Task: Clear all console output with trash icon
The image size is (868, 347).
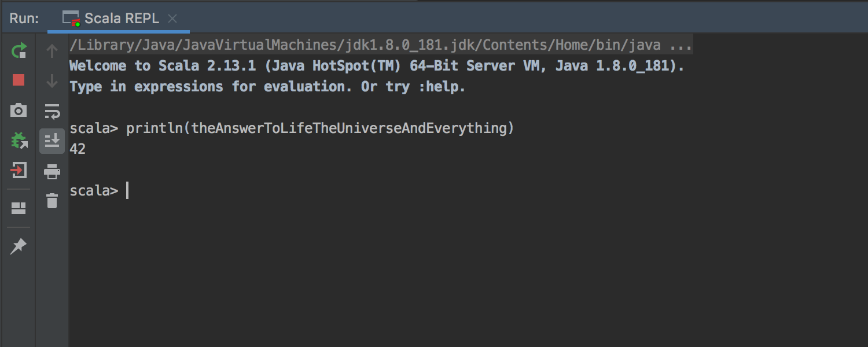Action: pyautogui.click(x=52, y=201)
